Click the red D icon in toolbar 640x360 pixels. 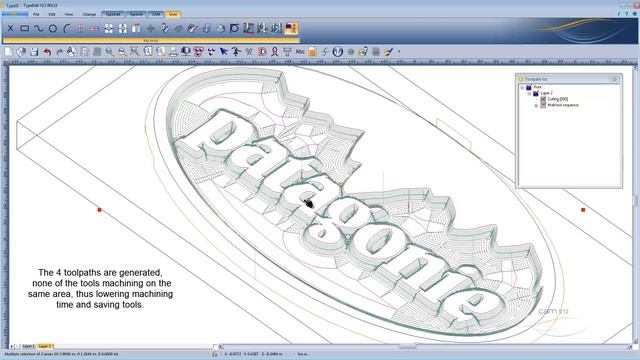[x=262, y=51]
